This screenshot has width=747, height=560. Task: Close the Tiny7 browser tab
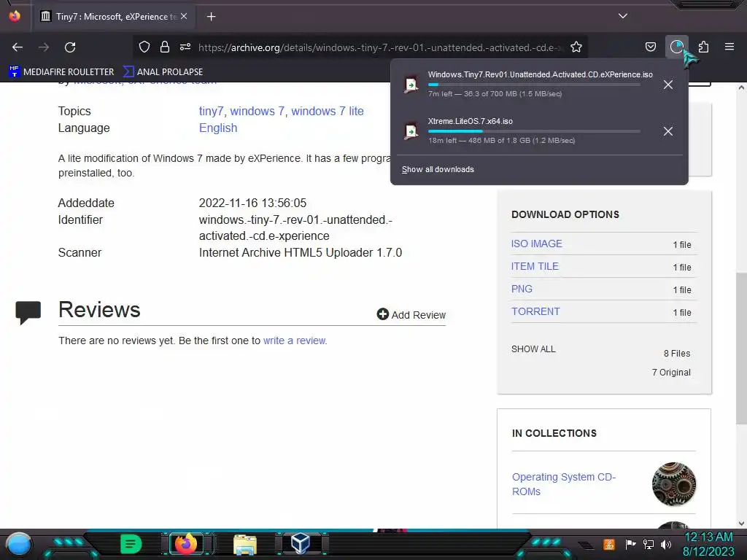point(184,16)
